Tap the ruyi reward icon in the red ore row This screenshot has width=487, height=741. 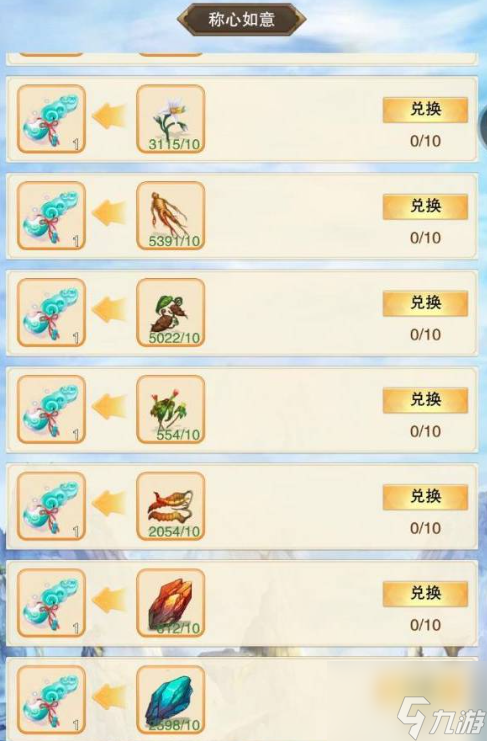51,603
